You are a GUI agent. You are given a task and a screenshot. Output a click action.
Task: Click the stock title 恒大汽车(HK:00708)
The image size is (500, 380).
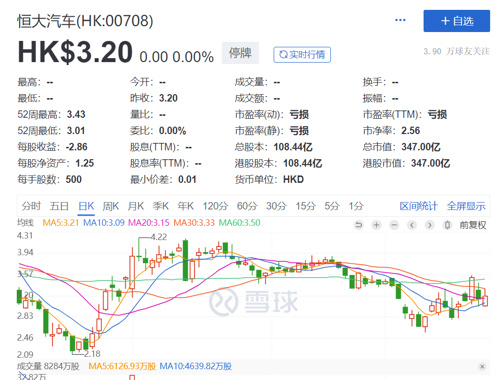tap(85, 21)
